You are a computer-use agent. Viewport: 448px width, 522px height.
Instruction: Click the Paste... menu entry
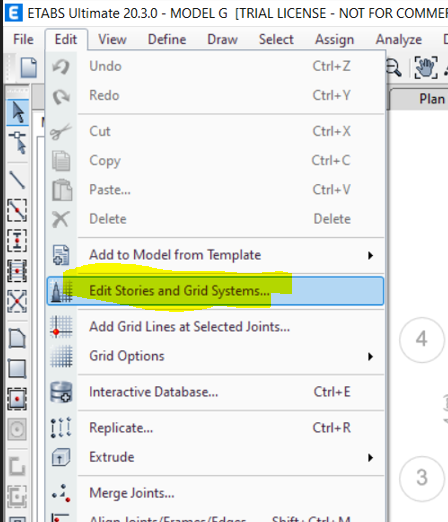click(x=215, y=190)
